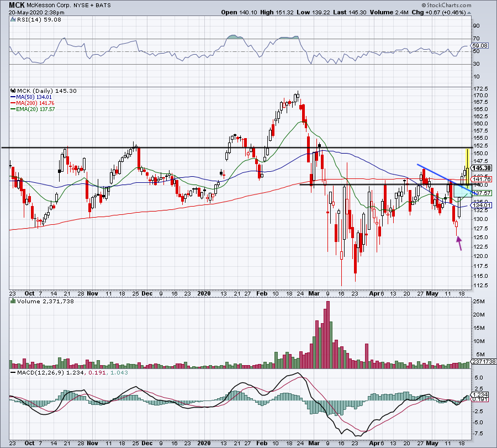Click the RSI line-chart icon beside RSI(14)
497x448 pixels.
pyautogui.click(x=13, y=19)
